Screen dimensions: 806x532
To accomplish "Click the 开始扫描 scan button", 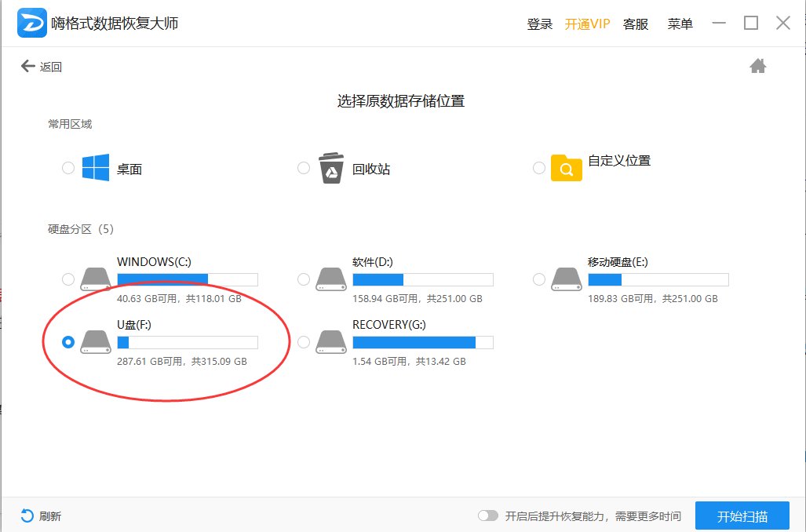I will click(x=742, y=516).
